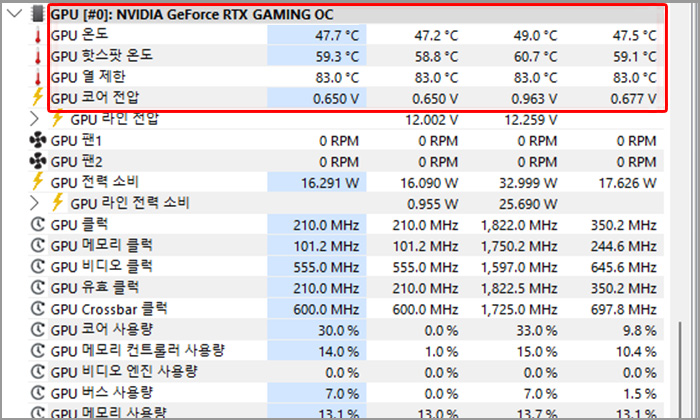The height and width of the screenshot is (420, 700).
Task: Click the 1,597.0 MHz video clock value
Action: 519,267
